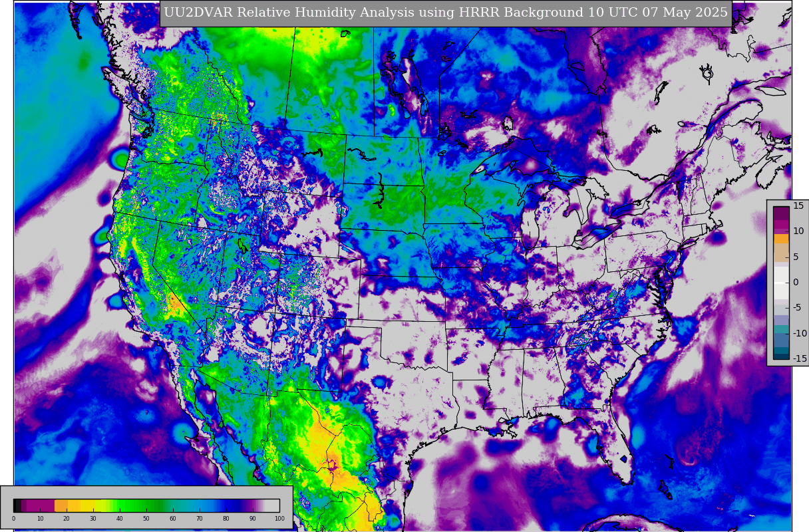Viewport: 809px width, 532px height.
Task: Pick the tan swatch on difference colorbar
Action: click(x=781, y=253)
